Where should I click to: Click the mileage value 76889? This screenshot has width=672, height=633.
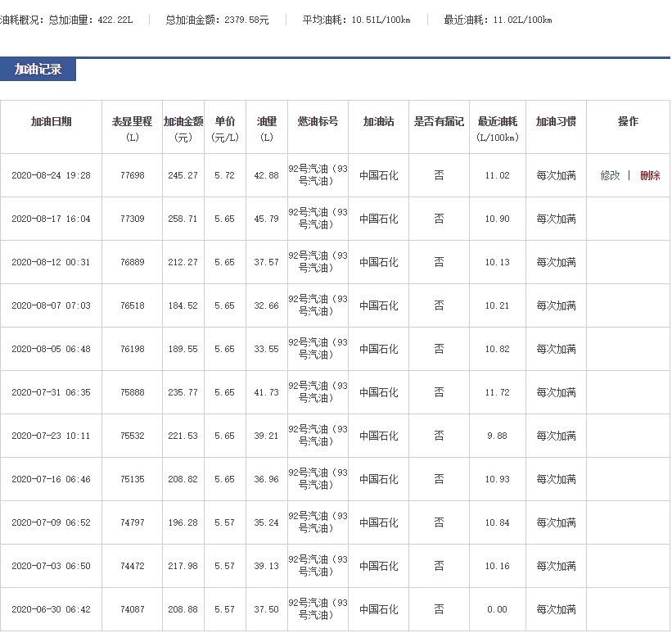click(132, 262)
